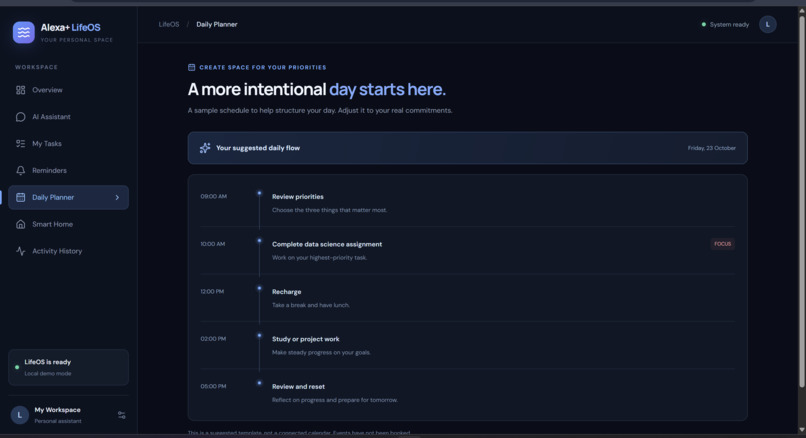Click the Friday, 23 October date text
This screenshot has height=438, width=806.
point(711,148)
